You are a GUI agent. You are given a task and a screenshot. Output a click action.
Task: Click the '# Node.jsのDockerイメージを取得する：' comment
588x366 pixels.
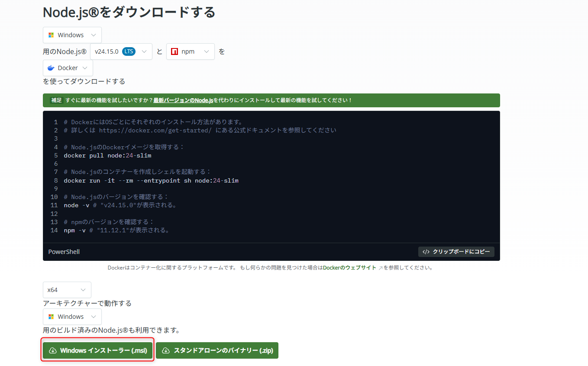click(124, 147)
